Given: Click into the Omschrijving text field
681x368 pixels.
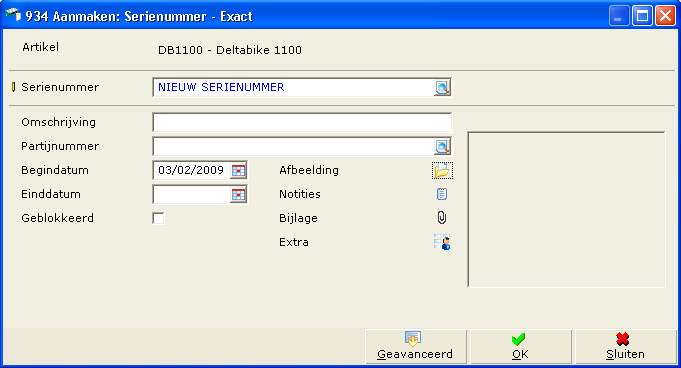Looking at the screenshot, I should [x=302, y=123].
